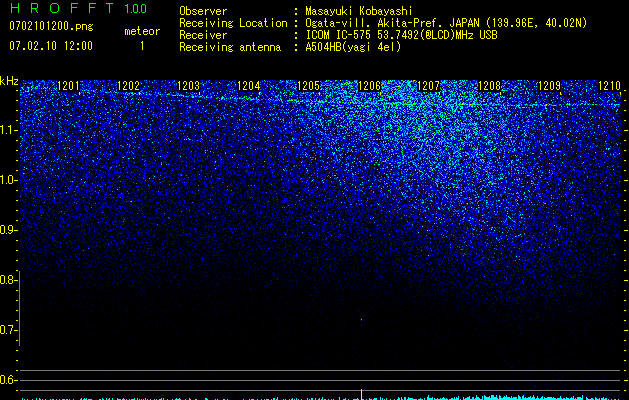Click the 1208 time marker
629x400 pixels.
[x=489, y=86]
